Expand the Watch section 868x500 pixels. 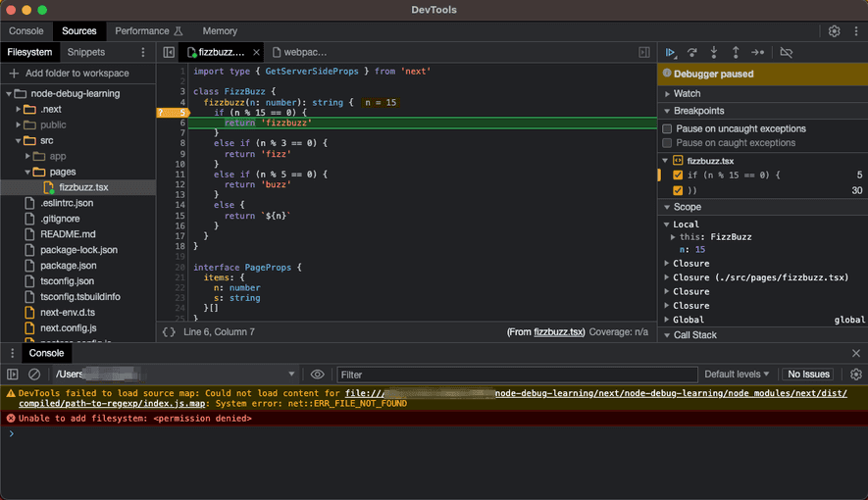click(x=687, y=94)
